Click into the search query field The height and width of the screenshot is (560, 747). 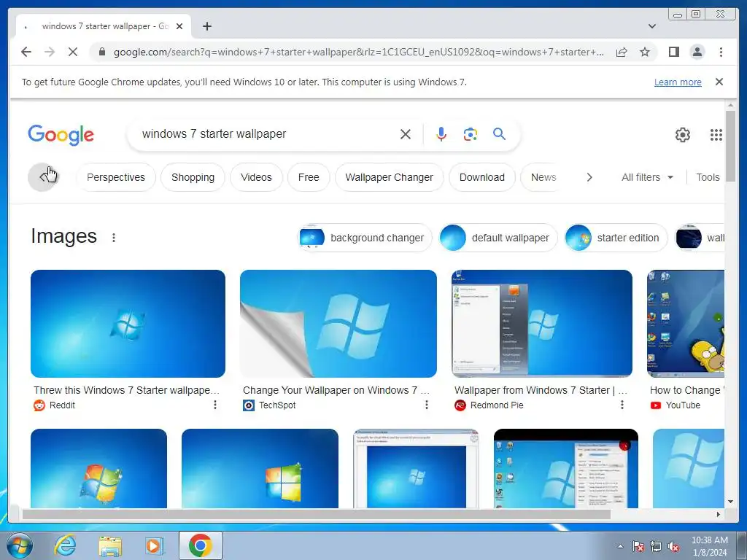pyautogui.click(x=267, y=134)
